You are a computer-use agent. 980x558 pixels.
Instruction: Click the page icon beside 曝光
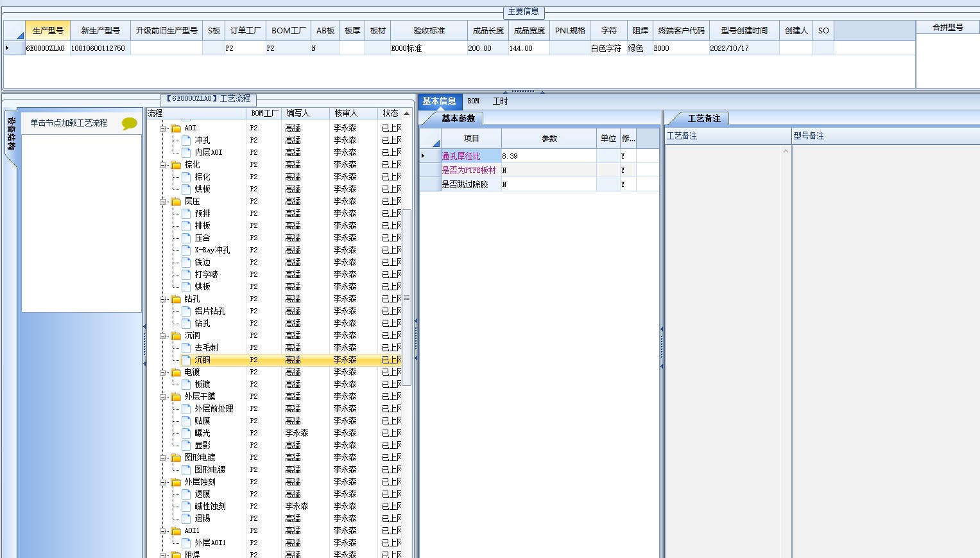pos(186,433)
